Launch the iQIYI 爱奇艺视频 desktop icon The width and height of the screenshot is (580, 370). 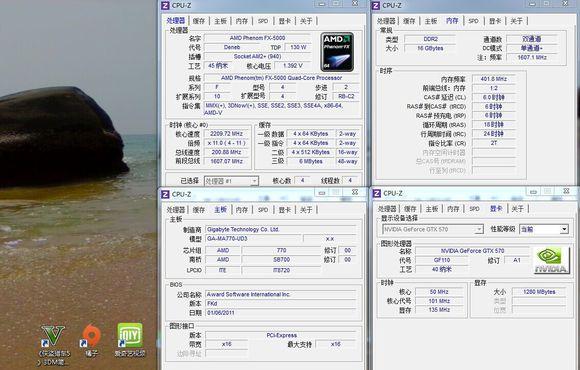(x=130, y=340)
